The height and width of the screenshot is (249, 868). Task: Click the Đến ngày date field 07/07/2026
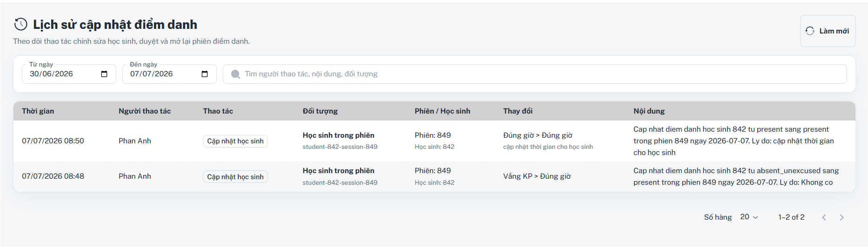[x=169, y=74]
